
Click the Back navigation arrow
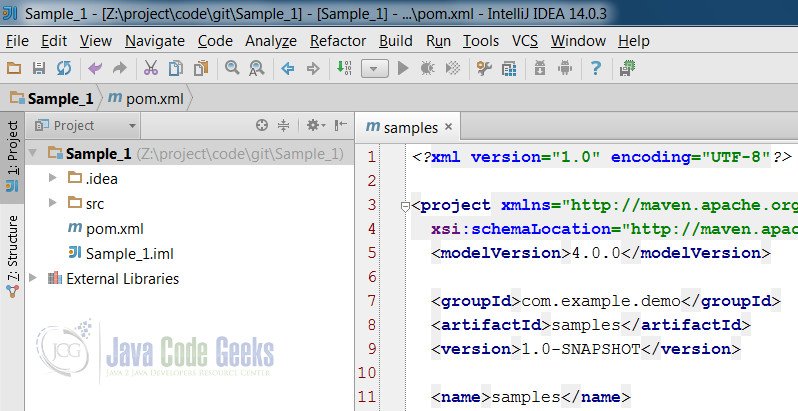tap(288, 68)
